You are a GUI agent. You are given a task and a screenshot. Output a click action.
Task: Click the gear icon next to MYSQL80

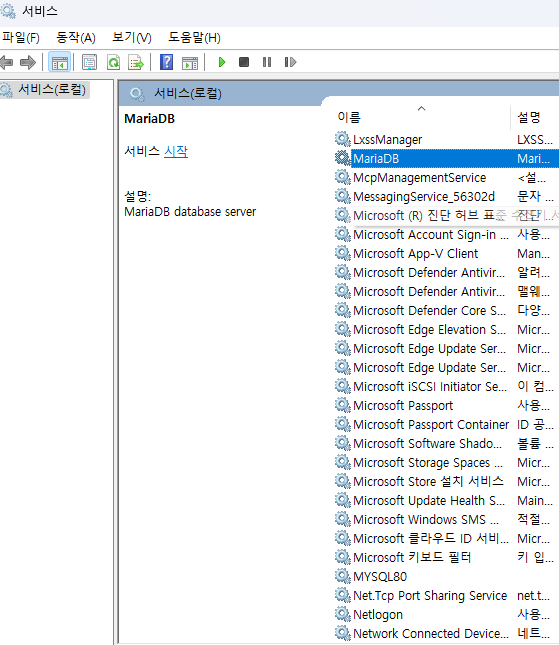click(342, 576)
